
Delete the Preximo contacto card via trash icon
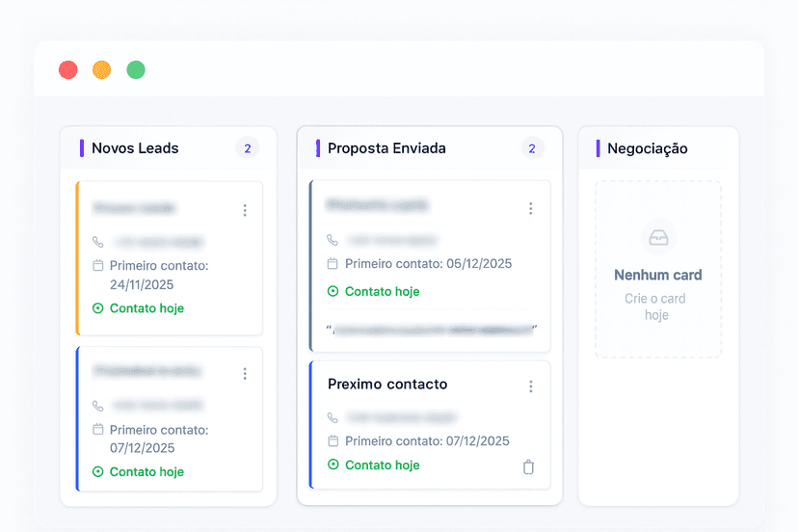(x=528, y=467)
